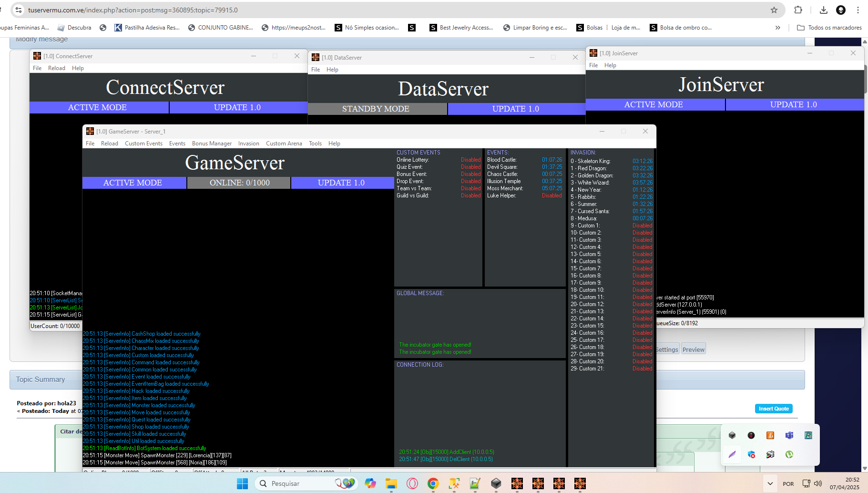
Task: Open Custom Arena menu in GameServer
Action: pyautogui.click(x=284, y=144)
